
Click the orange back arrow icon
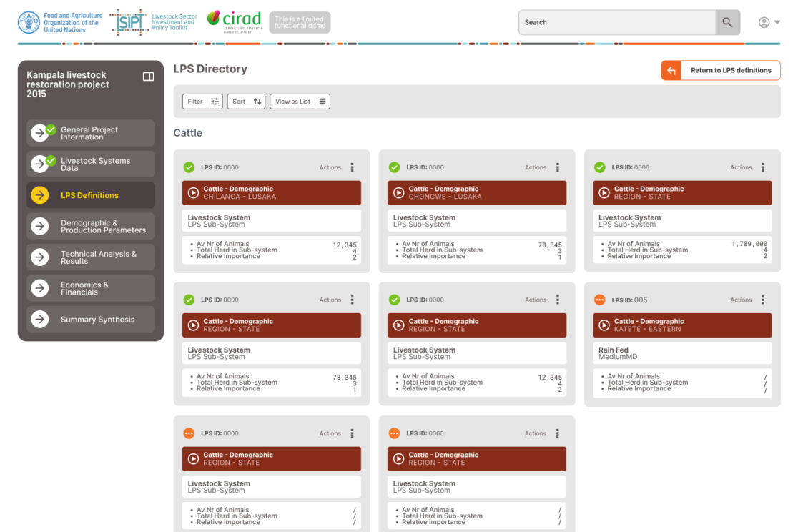[671, 70]
